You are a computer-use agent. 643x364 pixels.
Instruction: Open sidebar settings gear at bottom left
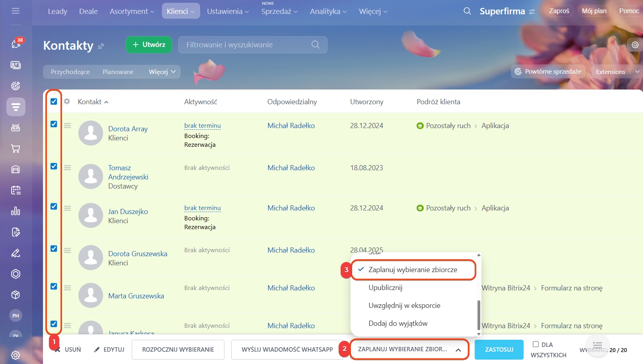click(x=16, y=355)
